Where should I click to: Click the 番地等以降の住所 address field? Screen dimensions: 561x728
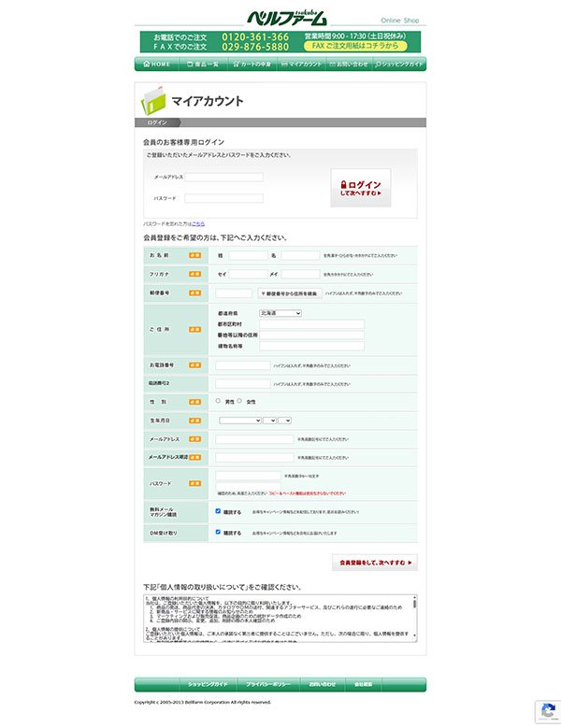pos(311,335)
